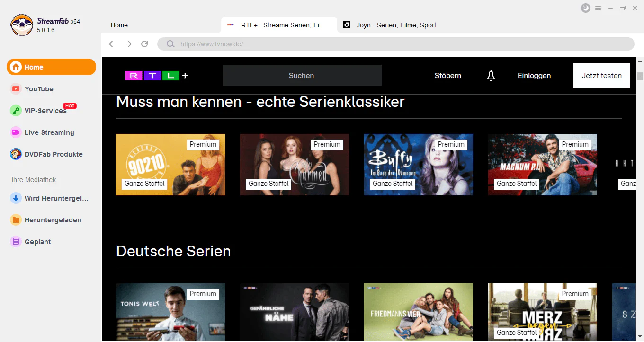Click the Einloggen link
Screen dimensions: 644x342
[x=534, y=76]
